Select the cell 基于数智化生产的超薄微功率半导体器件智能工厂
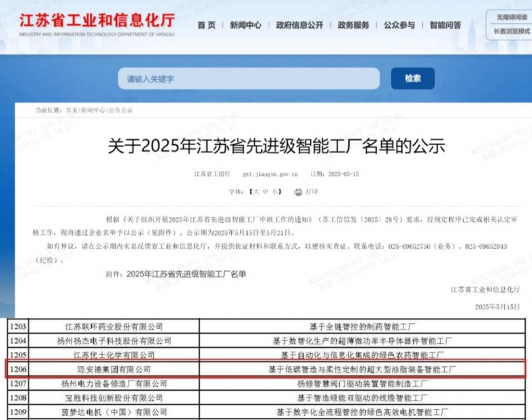This screenshot has width=532, height=420. click(363, 340)
